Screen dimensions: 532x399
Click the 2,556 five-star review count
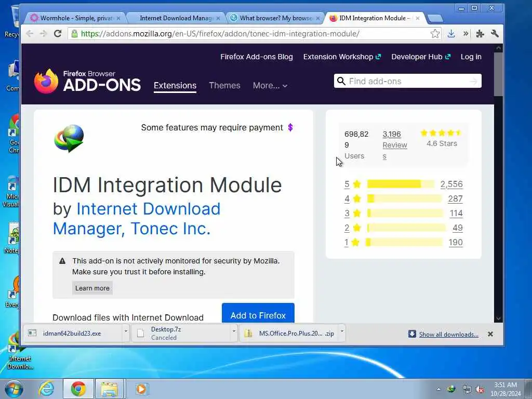(x=451, y=184)
